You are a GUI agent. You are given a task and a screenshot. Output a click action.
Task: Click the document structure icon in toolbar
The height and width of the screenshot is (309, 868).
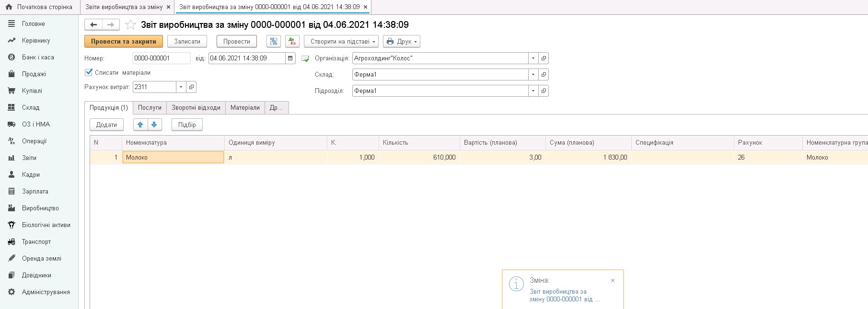coord(274,42)
